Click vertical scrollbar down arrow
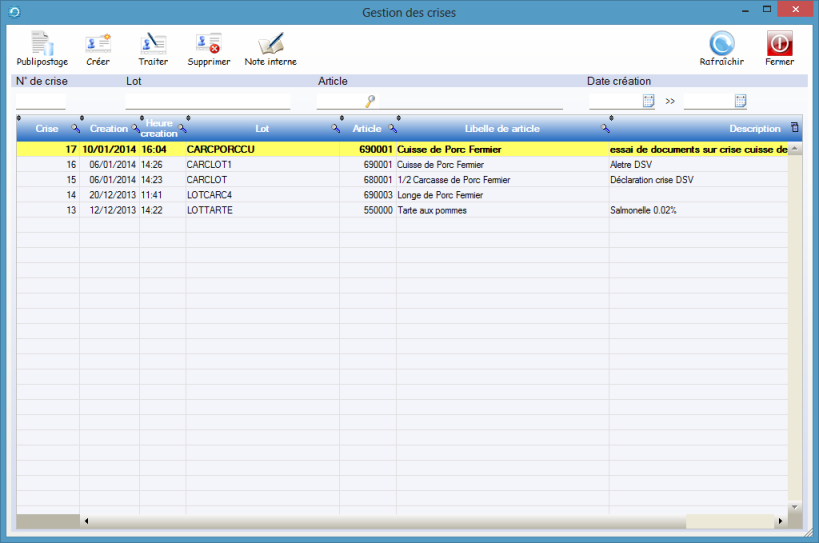The image size is (819, 543). [x=795, y=507]
